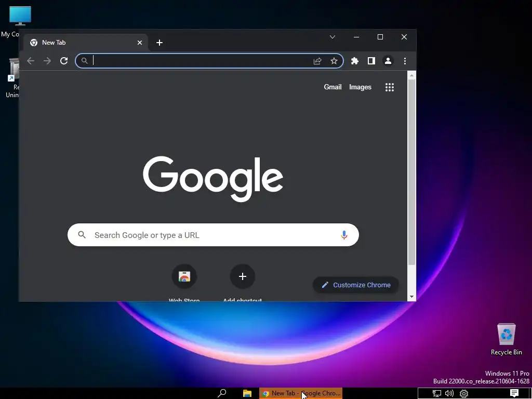
Task: Open Gmail link
Action: [x=332, y=87]
